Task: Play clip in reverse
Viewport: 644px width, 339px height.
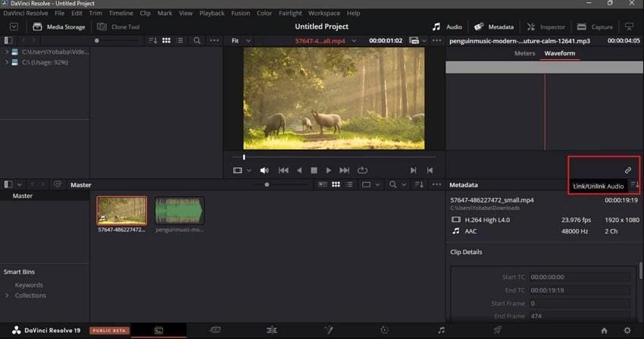Action: click(x=299, y=170)
